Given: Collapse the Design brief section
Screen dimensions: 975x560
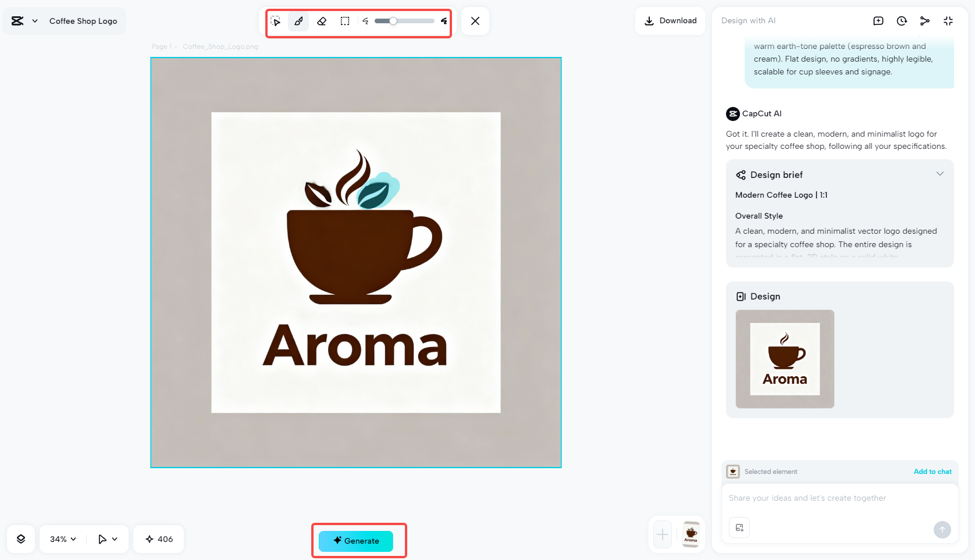Looking at the screenshot, I should (x=941, y=173).
